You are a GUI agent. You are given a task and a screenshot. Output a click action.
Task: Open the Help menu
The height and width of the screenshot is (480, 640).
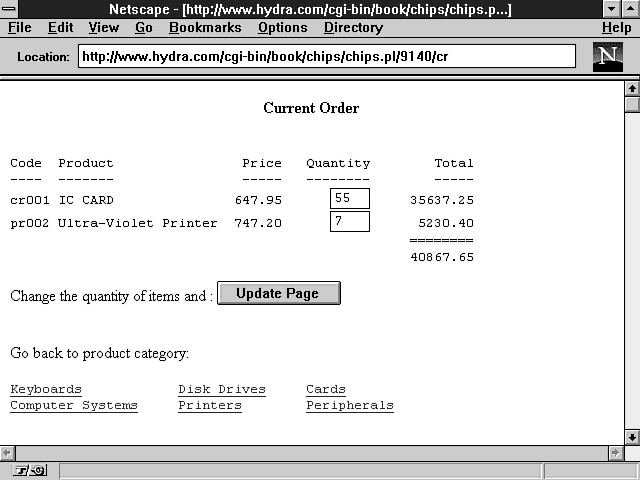[616, 28]
